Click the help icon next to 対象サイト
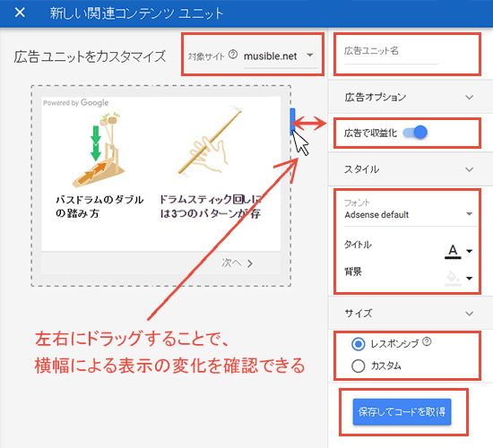This screenshot has width=493, height=448. pyautogui.click(x=233, y=55)
